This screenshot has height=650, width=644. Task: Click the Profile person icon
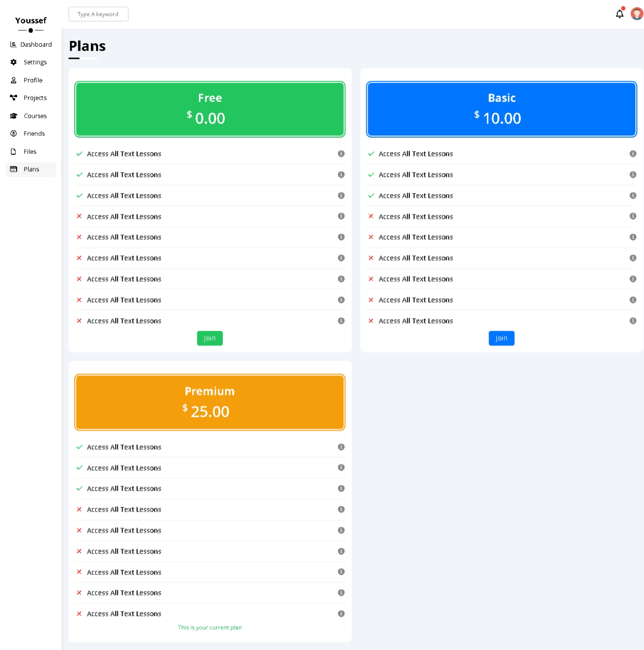[14, 80]
